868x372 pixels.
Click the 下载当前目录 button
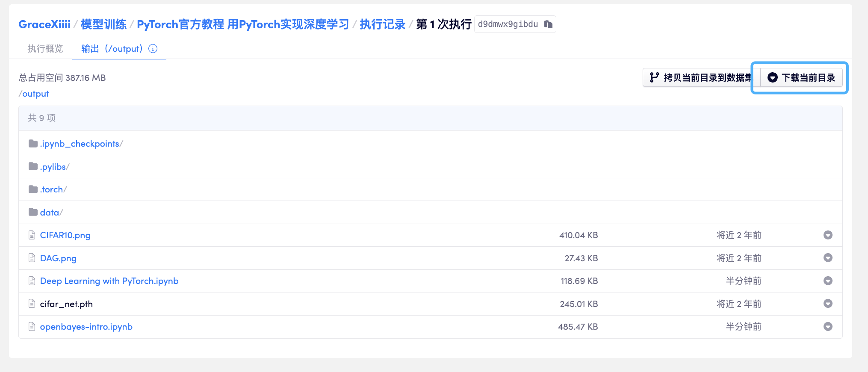[802, 78]
